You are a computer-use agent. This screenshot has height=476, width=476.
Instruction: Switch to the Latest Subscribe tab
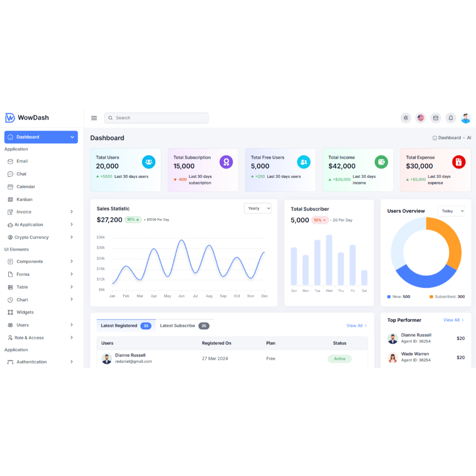point(178,325)
